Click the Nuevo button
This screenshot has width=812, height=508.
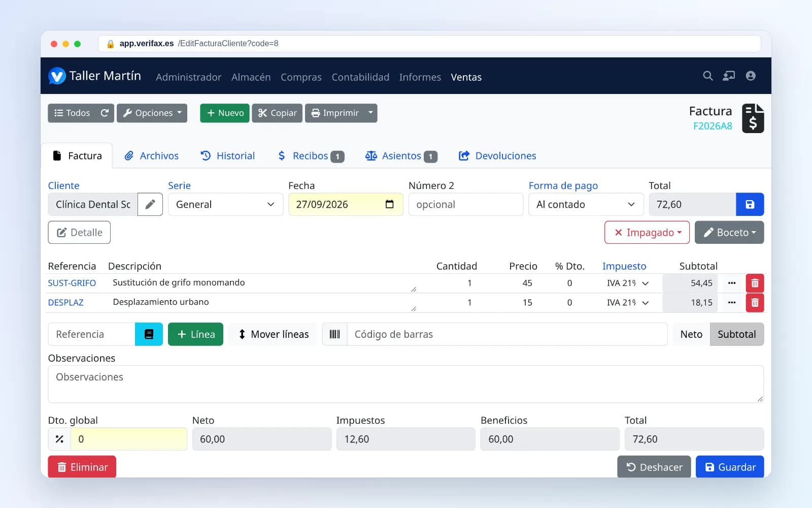[225, 113]
